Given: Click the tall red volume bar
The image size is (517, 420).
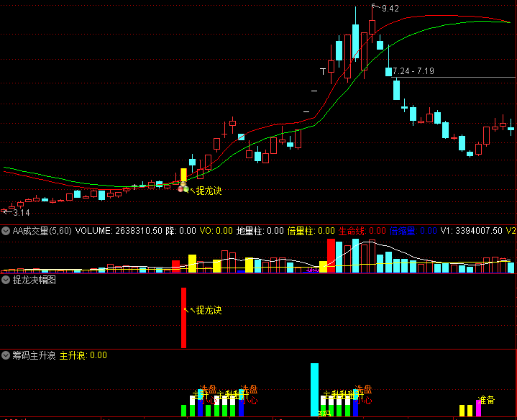Looking at the screenshot, I should (x=331, y=256).
